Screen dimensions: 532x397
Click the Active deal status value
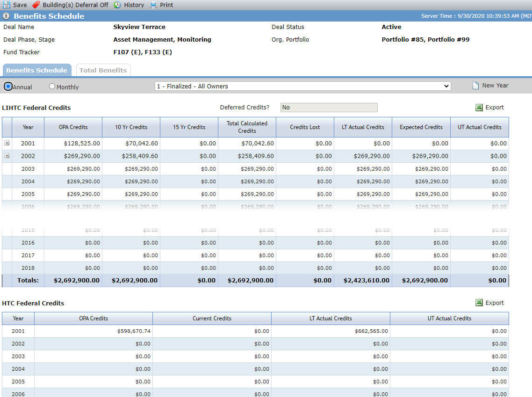coord(391,27)
